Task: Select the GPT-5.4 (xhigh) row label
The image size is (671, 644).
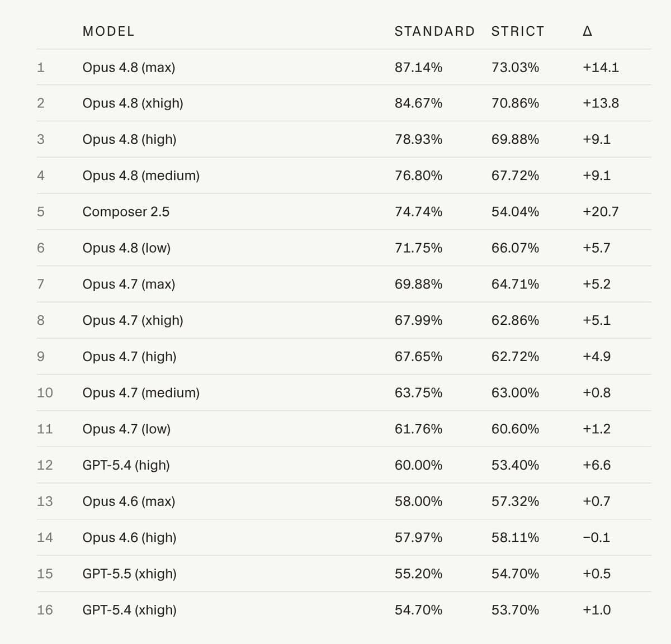Action: (x=129, y=610)
